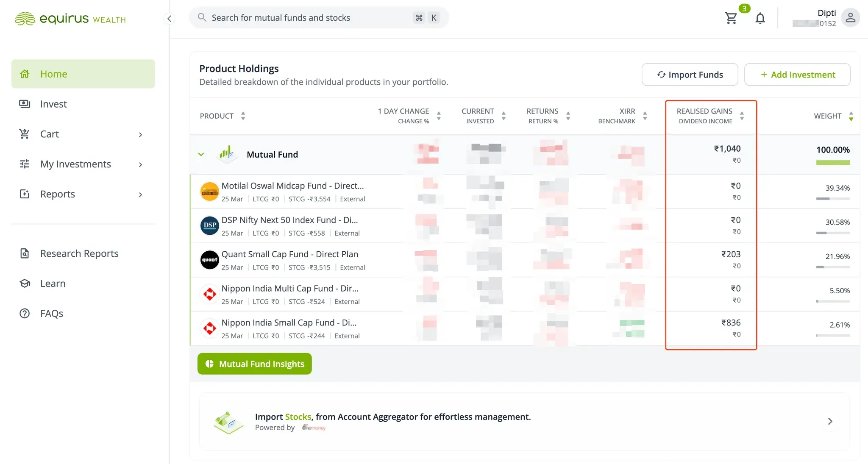Click the ₹203 realised gains value
This screenshot has width=868, height=464.
731,254
